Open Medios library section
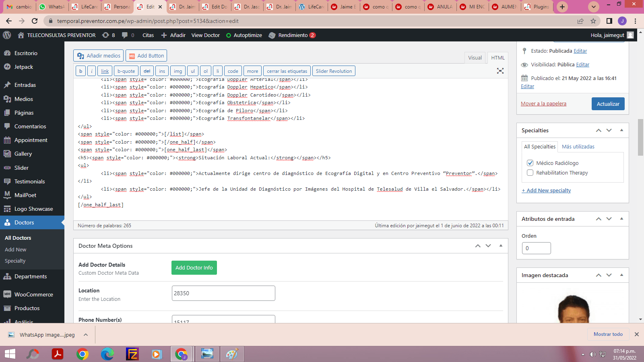Image resolution: width=644 pixels, height=362 pixels. (24, 99)
